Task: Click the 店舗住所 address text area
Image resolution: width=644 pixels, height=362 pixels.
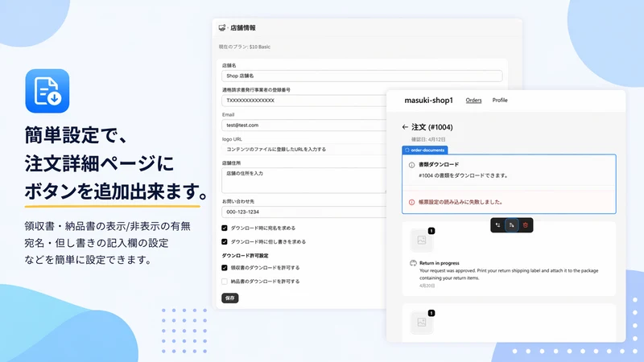Action: (x=304, y=180)
